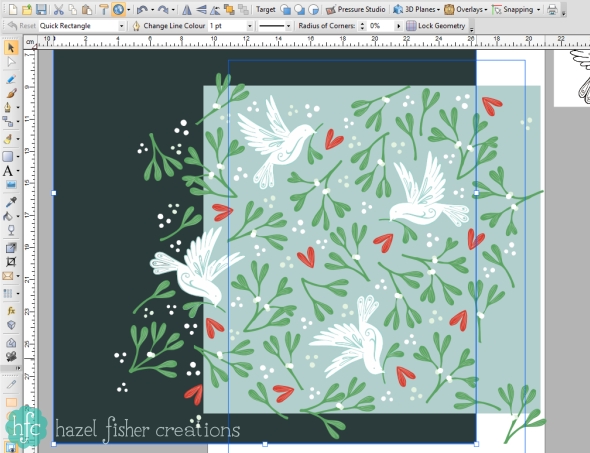The image size is (590, 453).
Task: Select the Instant 3D cube tool
Action: [x=11, y=325]
